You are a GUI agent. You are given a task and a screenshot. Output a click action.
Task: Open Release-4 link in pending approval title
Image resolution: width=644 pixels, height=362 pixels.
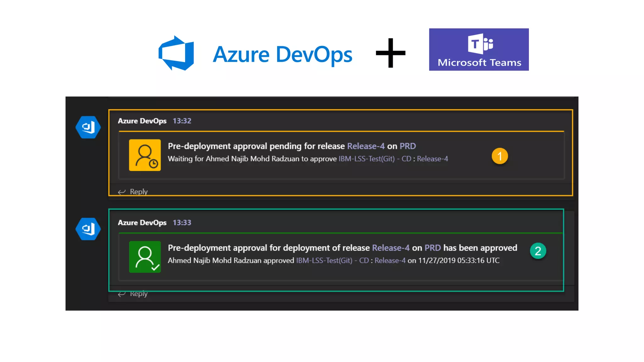click(366, 146)
